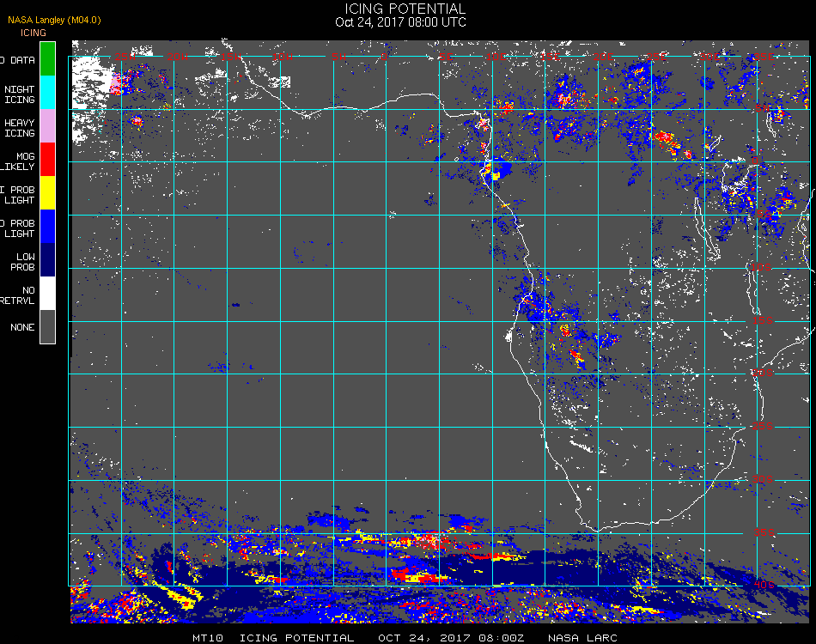This screenshot has height=644, width=816.
Task: Click the red MOG LIKELY legend swatch
Action: pos(47,159)
